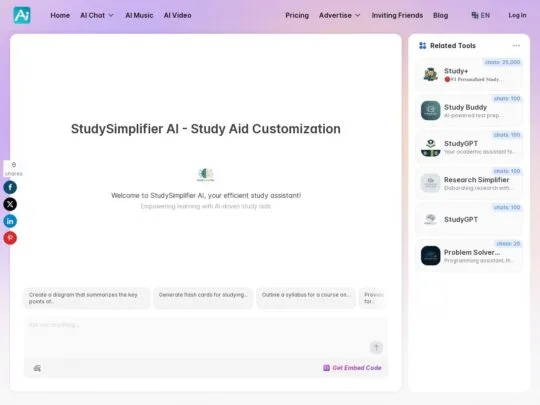The height and width of the screenshot is (405, 540).
Task: Click the Study Buddy tool avatar
Action: click(430, 111)
